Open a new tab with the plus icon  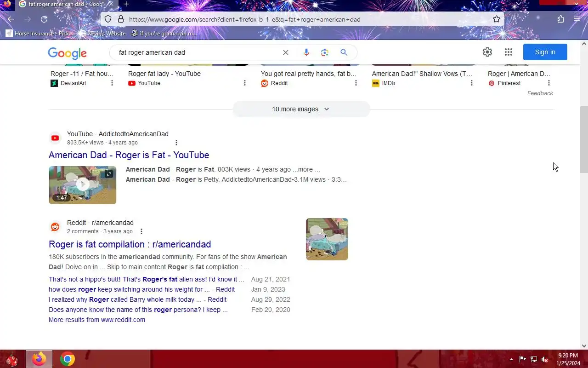coord(126,4)
